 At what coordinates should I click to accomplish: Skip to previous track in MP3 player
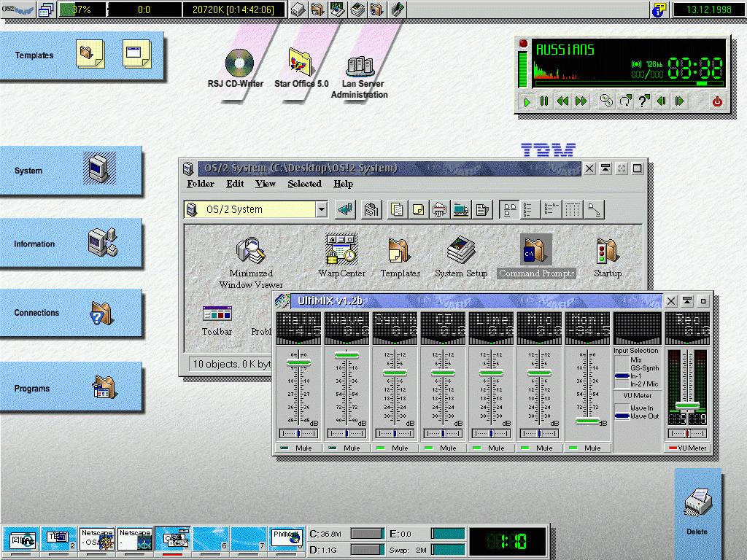tap(662, 101)
